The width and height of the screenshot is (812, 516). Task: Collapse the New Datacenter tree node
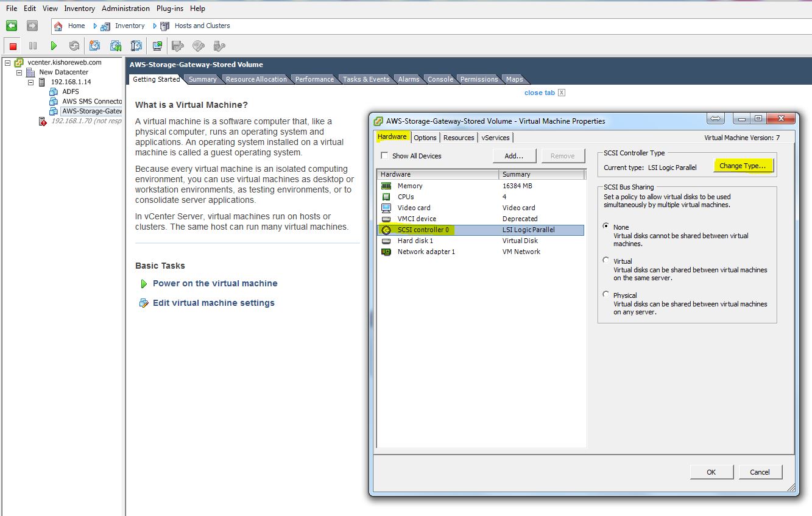(19, 72)
